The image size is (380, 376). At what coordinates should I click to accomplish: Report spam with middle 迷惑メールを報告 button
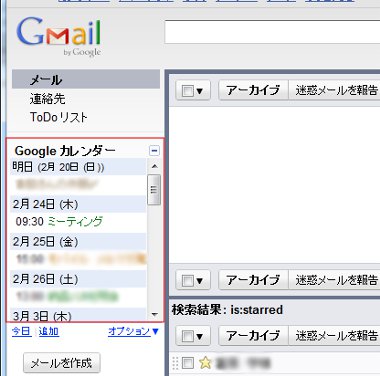pos(334,280)
